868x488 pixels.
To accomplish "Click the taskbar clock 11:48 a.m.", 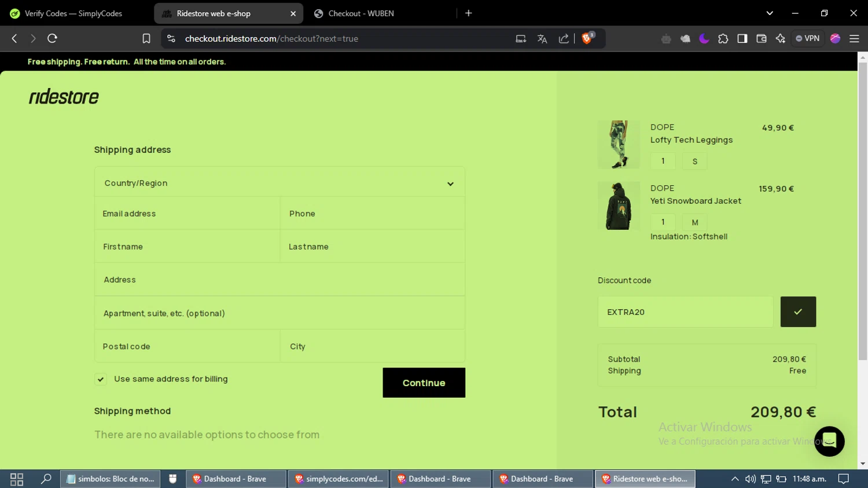I will point(809,479).
